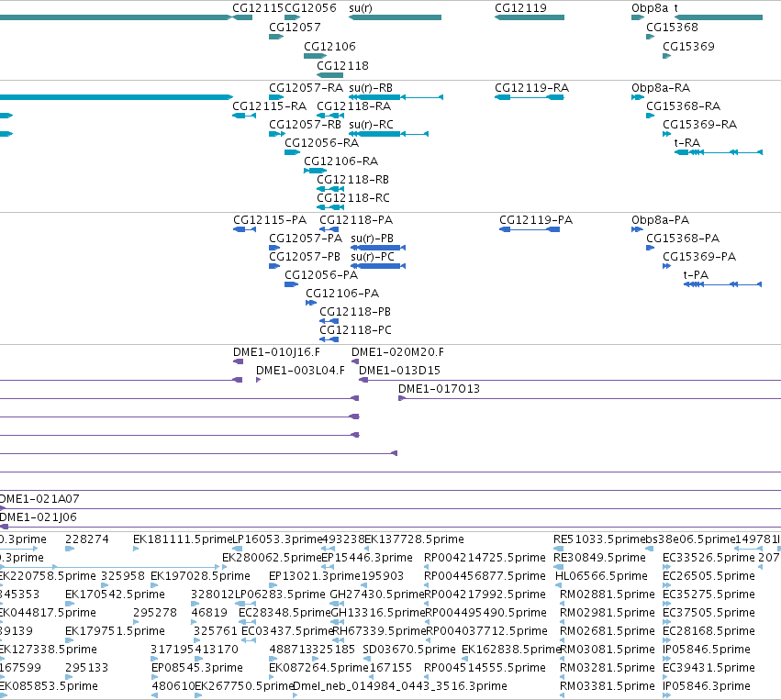Select EST RE51033.5prime
781x700 pixels.
[x=599, y=540]
